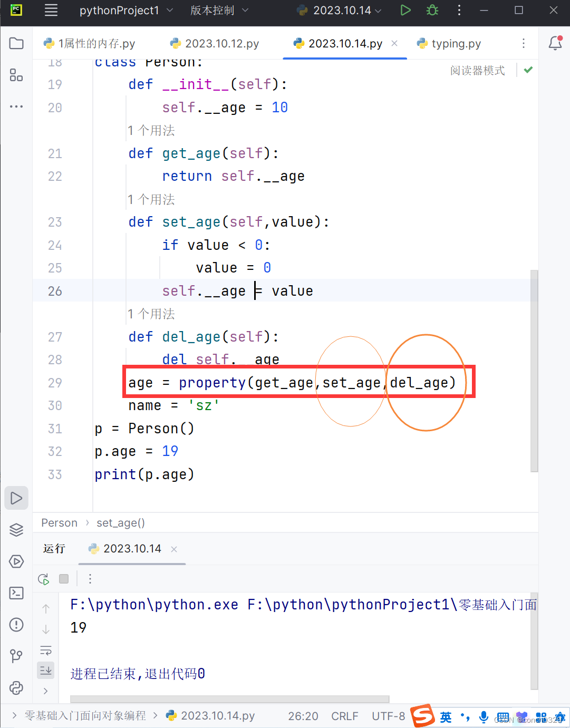
Task: Open the Python Packages layers icon
Action: point(16,530)
